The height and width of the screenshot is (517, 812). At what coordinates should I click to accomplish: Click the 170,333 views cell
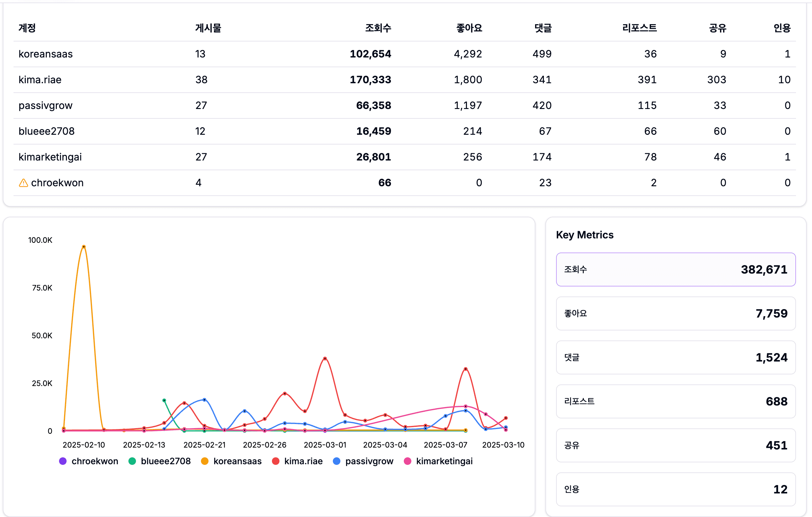pos(370,80)
